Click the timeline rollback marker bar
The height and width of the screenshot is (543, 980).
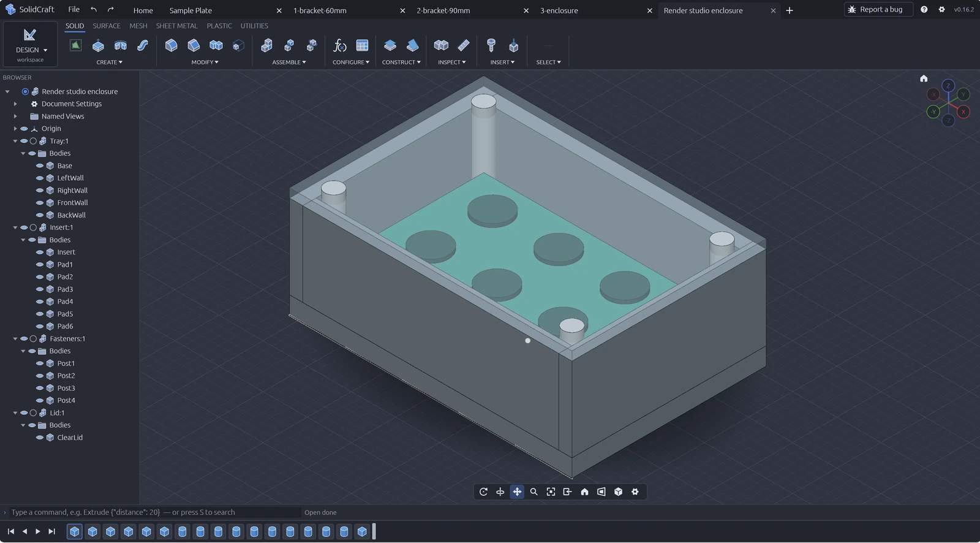coord(374,531)
